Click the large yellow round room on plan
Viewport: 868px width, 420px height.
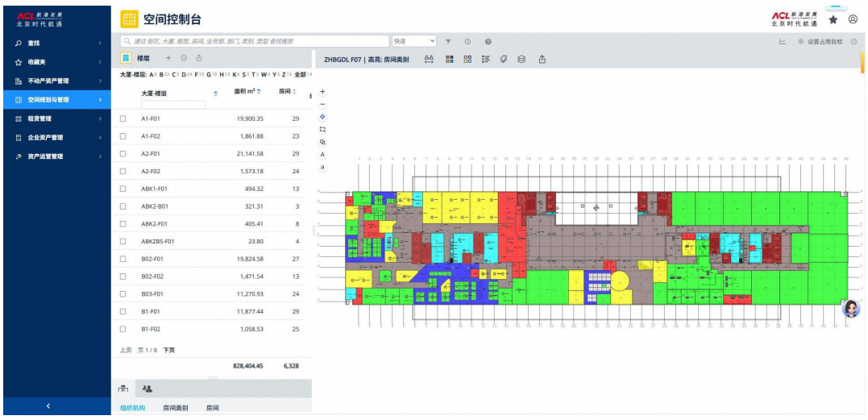pyautogui.click(x=621, y=282)
